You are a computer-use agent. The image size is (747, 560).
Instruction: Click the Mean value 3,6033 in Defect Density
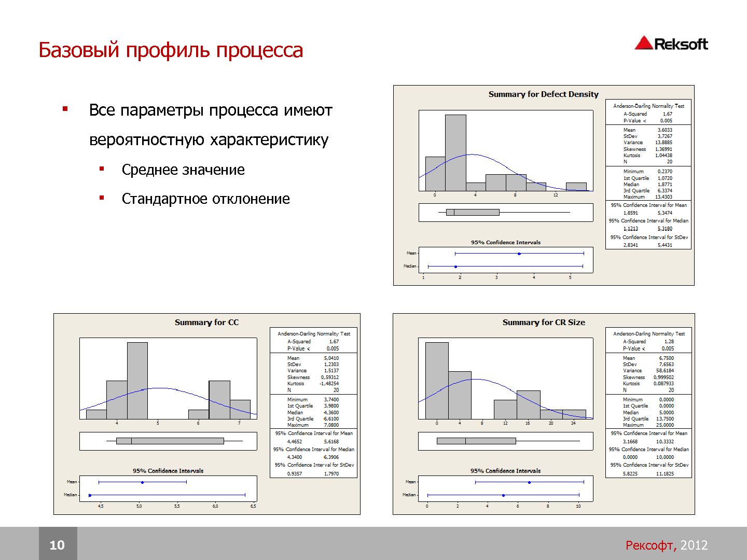[x=665, y=130]
